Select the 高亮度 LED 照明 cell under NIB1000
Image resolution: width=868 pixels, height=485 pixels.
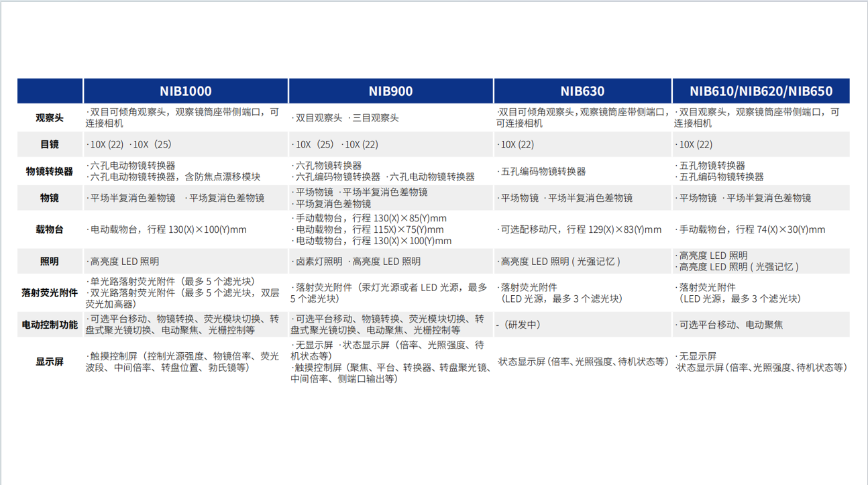pyautogui.click(x=123, y=261)
